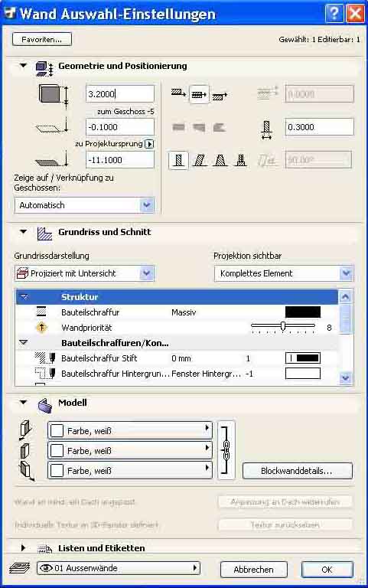Open the Favoriten dialog
This screenshot has width=368, height=588.
(42, 39)
